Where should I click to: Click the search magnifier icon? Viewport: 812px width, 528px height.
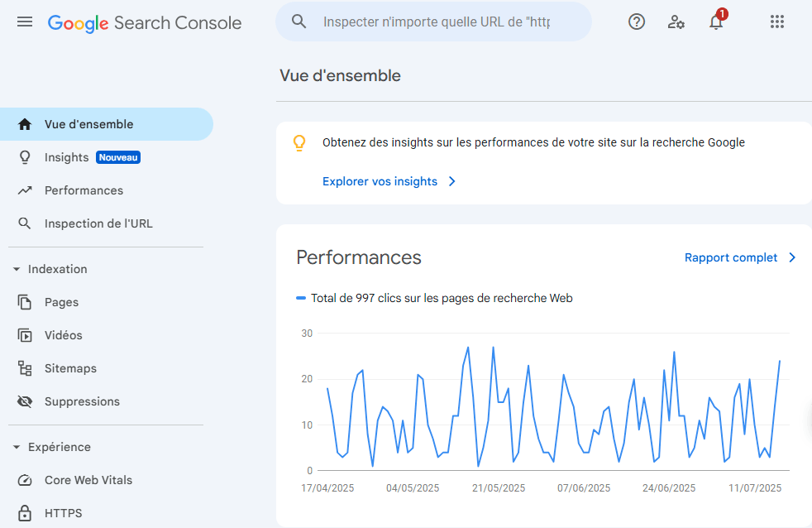[299, 22]
